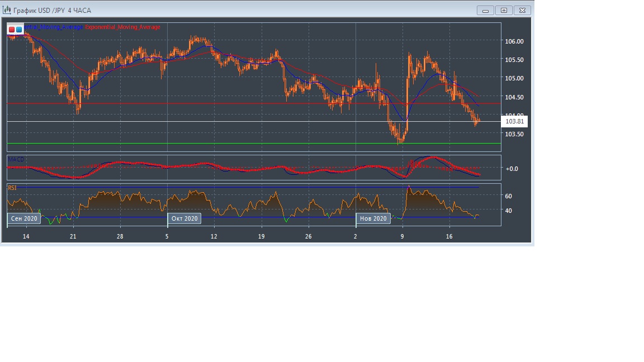Select the blue Moving_Average indicator label
The width and height of the screenshot is (644, 362).
53,27
